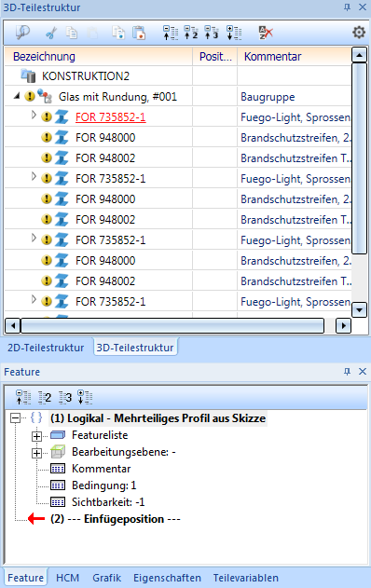Click the Featureliste icon
371x588 pixels.
pos(58,435)
